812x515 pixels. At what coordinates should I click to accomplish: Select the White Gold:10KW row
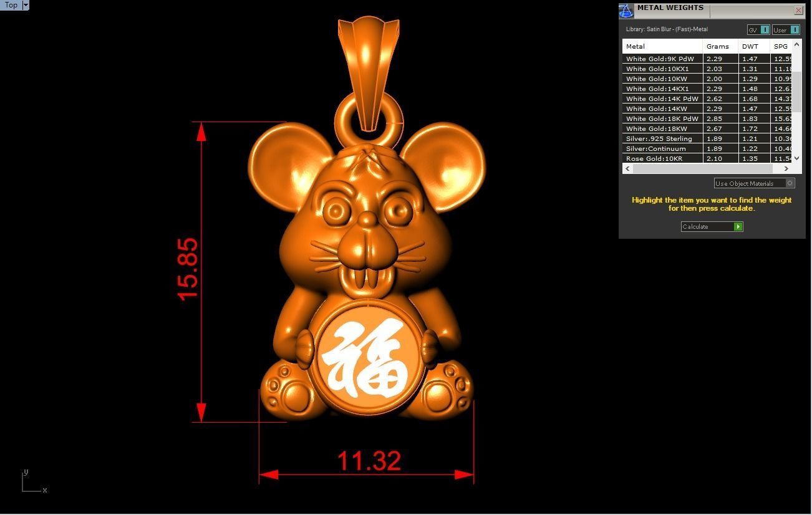pos(707,79)
